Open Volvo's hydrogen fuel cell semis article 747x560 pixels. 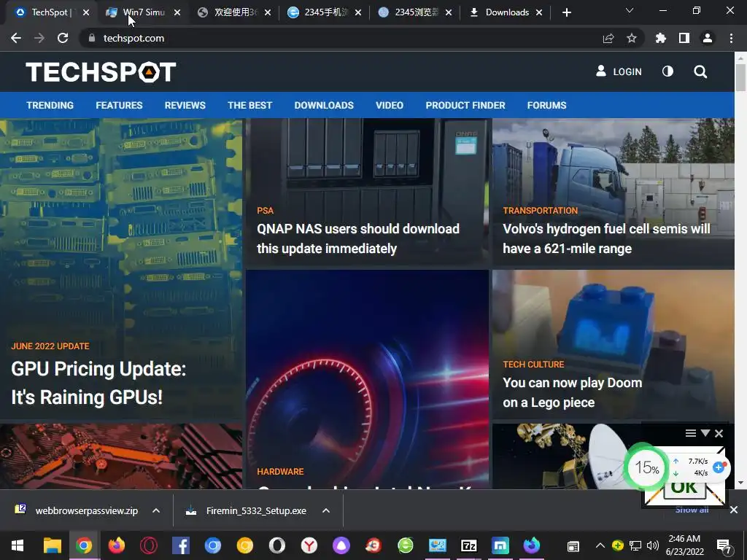click(606, 238)
